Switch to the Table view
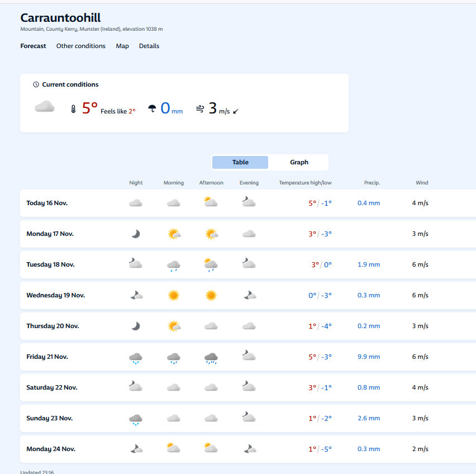This screenshot has width=476, height=474. (x=240, y=162)
